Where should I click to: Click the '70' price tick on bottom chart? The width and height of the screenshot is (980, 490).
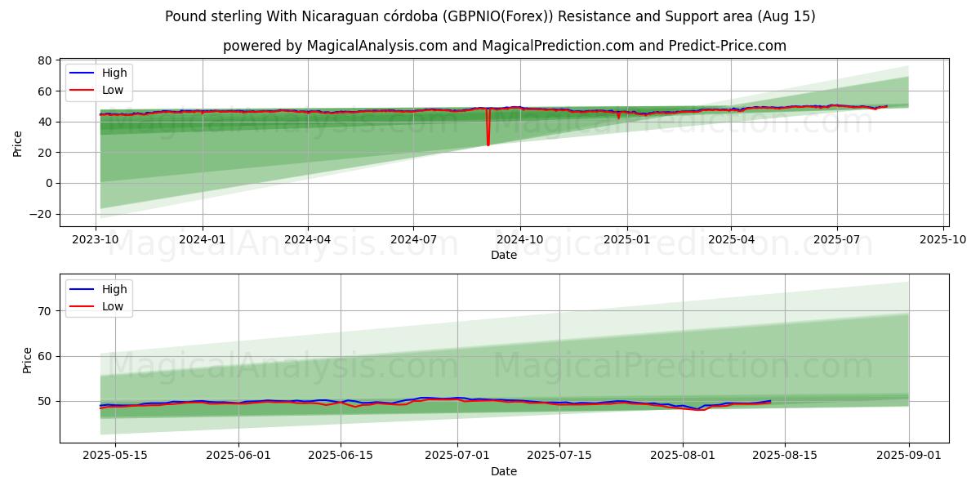pos(46,311)
